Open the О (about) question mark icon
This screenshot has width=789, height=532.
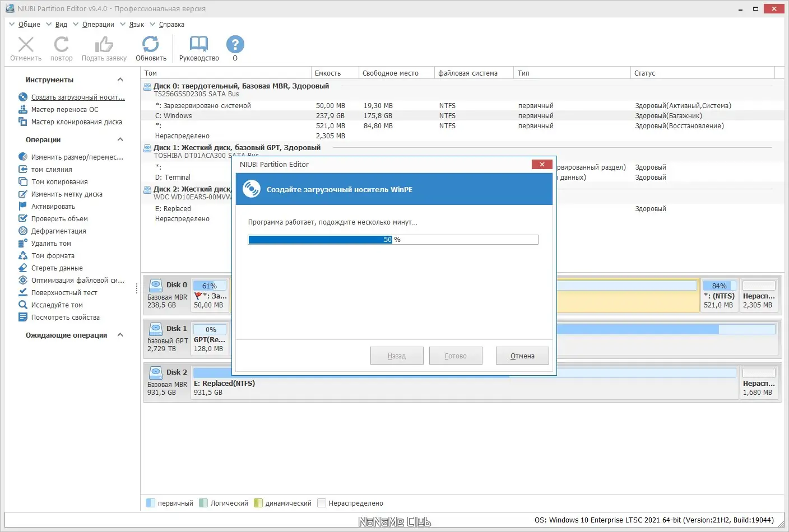click(x=235, y=44)
